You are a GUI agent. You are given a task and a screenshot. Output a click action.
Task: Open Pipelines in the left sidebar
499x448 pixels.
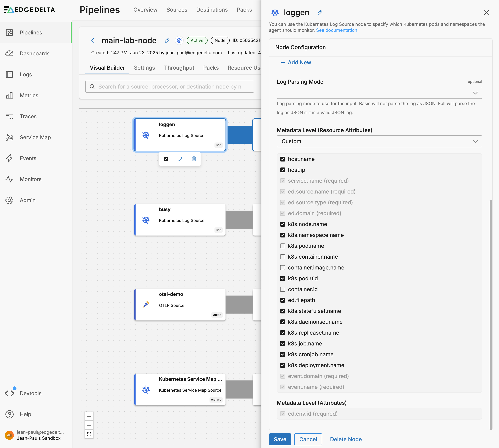pyautogui.click(x=36, y=33)
